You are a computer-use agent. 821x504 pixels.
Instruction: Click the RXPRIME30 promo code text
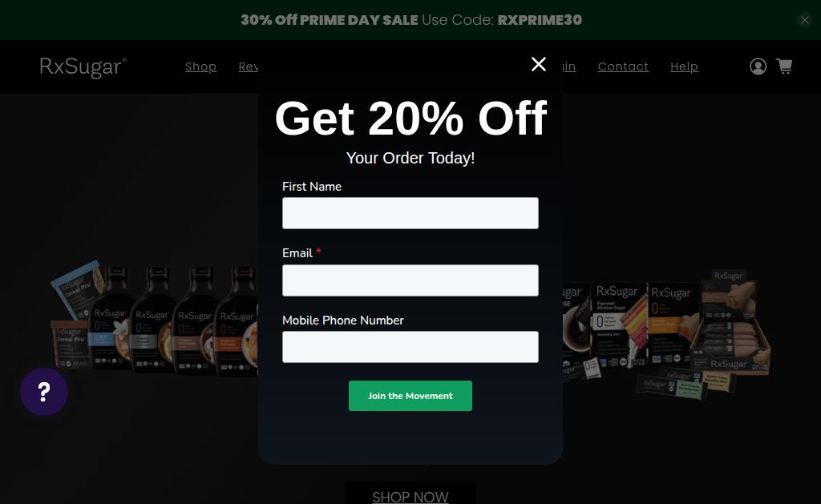point(540,20)
